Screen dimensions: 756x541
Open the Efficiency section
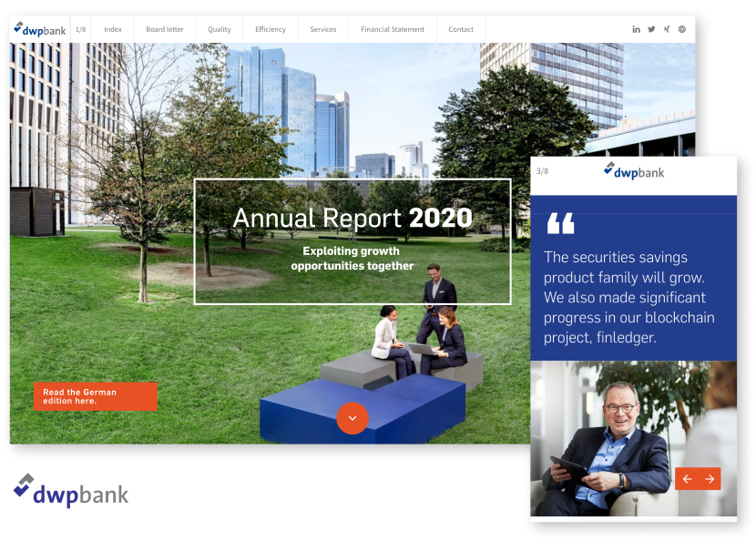pos(271,29)
